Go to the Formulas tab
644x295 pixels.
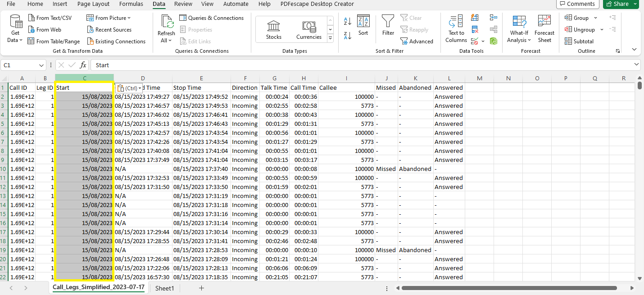click(131, 4)
